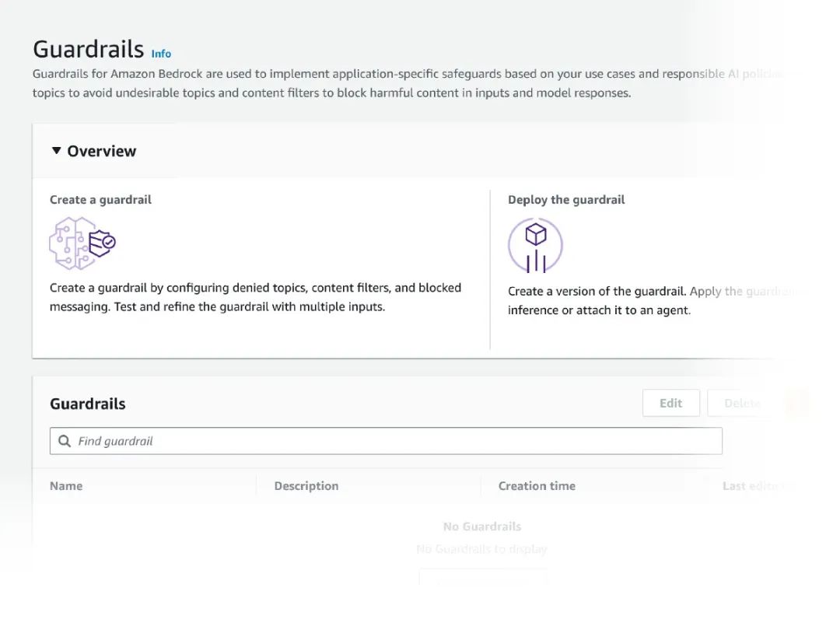Click the Overview section heading
The image size is (840, 630).
[102, 151]
